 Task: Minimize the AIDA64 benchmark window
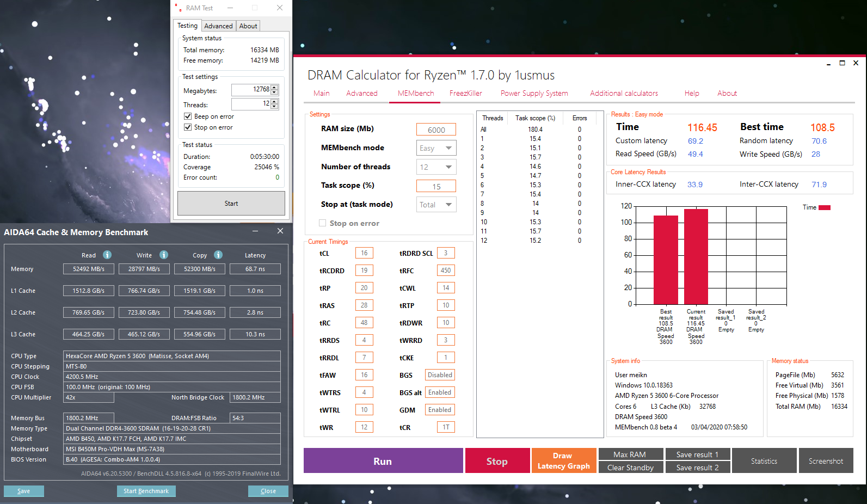point(255,231)
